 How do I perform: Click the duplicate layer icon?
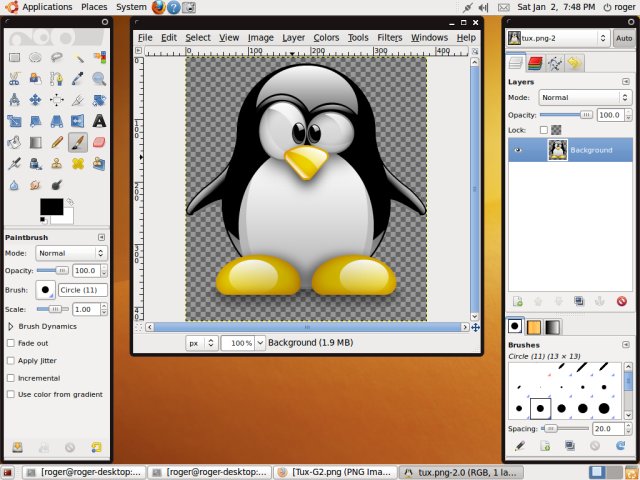579,302
